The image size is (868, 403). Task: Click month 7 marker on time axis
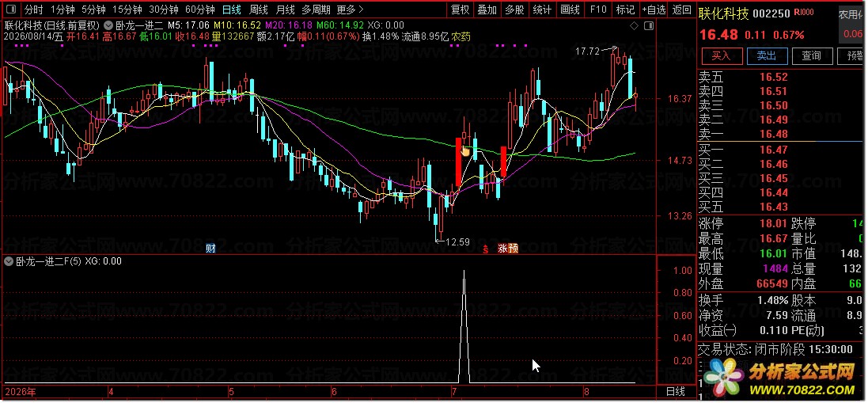pos(454,393)
